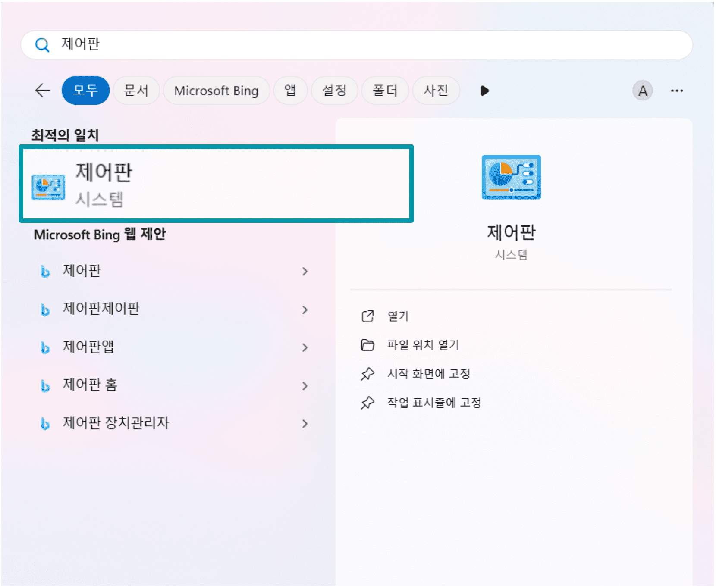Switch to the 문서 filter tab

(136, 91)
